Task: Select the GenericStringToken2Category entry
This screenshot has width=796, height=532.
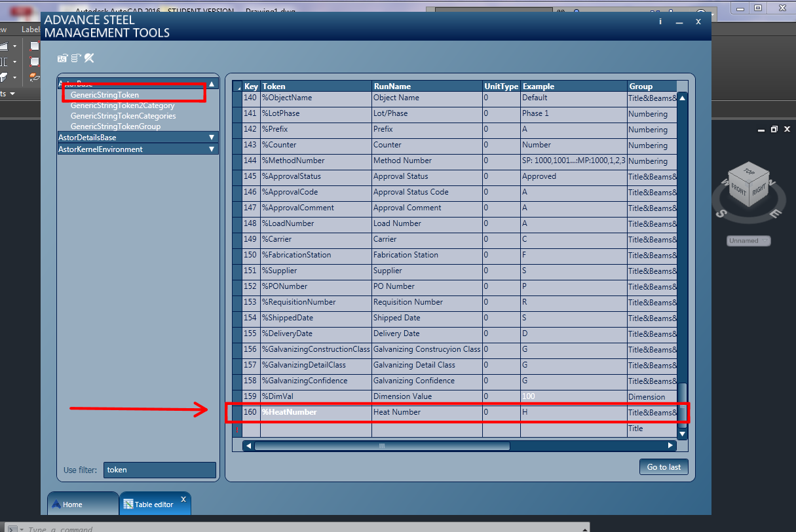Action: (x=119, y=105)
